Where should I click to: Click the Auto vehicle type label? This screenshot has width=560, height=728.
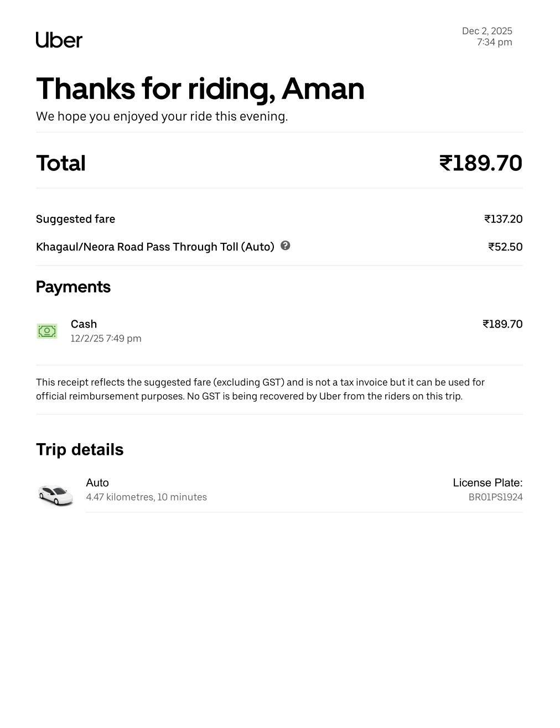97,483
